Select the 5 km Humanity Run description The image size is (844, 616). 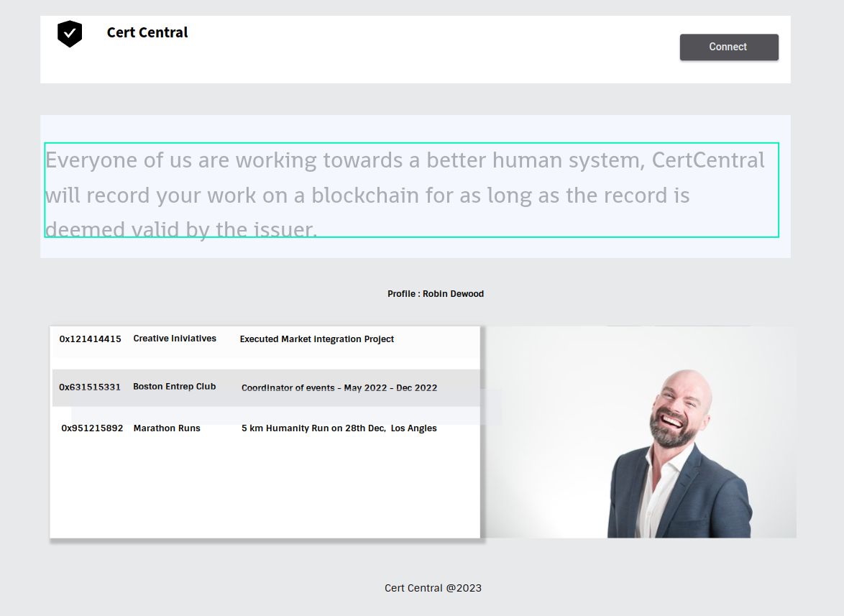point(339,428)
